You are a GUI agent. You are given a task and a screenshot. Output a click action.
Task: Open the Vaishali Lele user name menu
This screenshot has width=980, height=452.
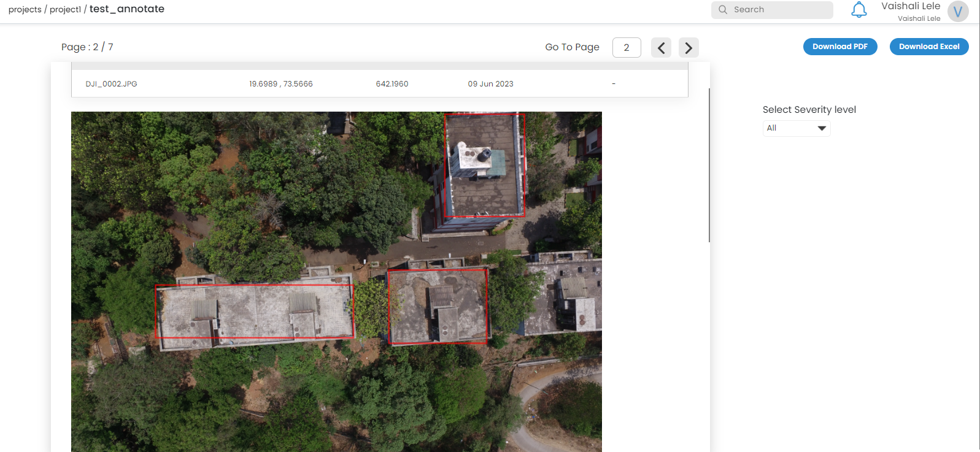click(x=911, y=7)
